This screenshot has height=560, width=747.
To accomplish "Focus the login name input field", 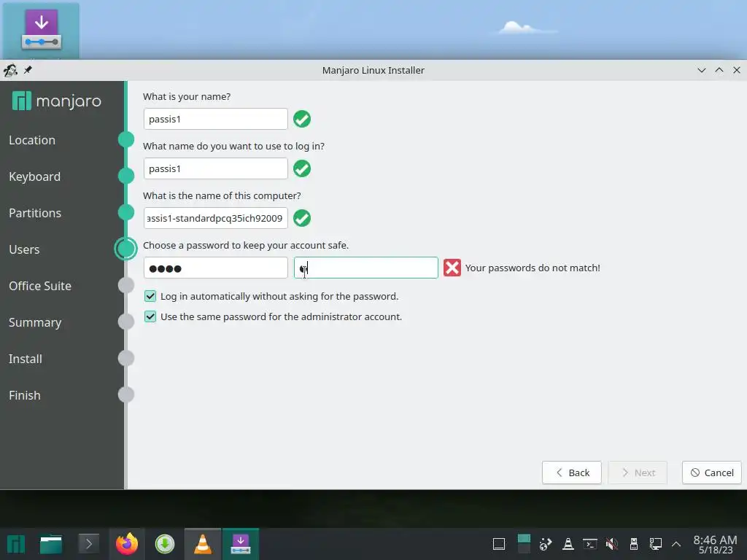I will pos(216,168).
